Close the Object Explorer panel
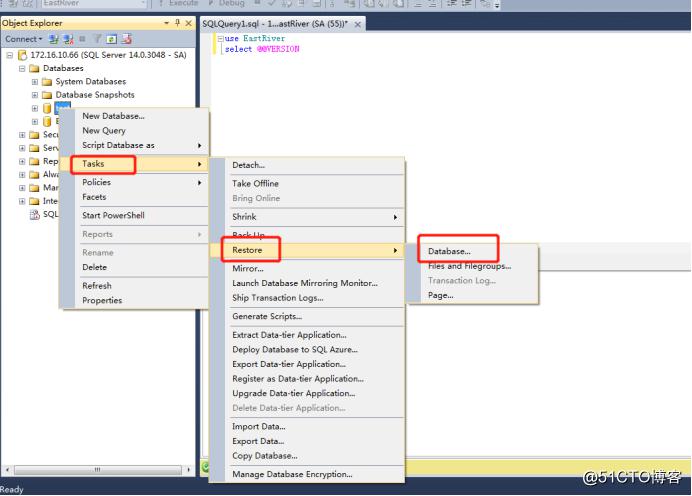 click(x=188, y=23)
